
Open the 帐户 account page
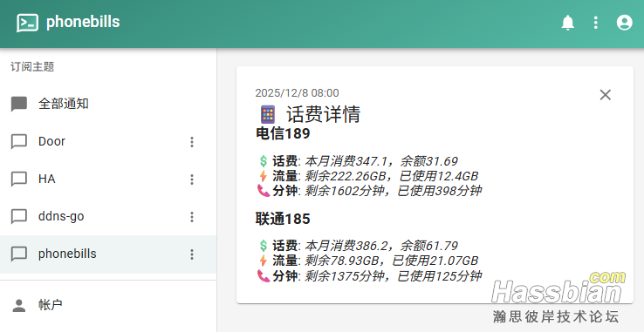pyautogui.click(x=108, y=305)
